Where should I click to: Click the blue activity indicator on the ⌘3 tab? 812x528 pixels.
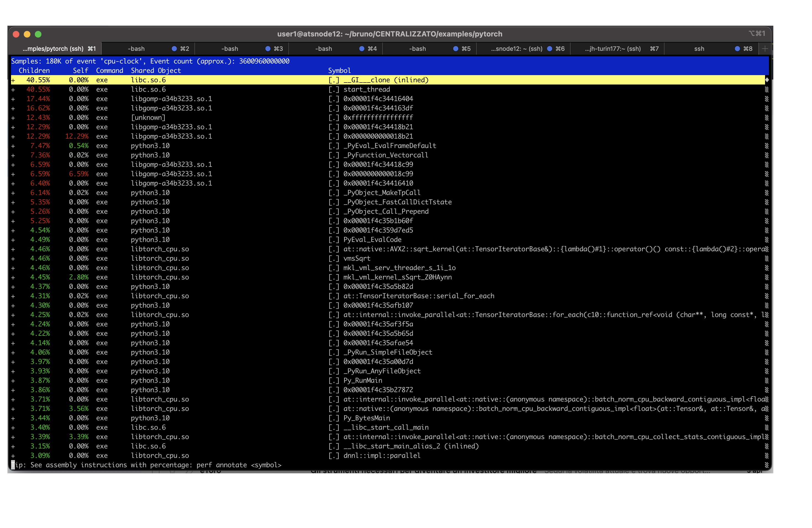click(268, 48)
